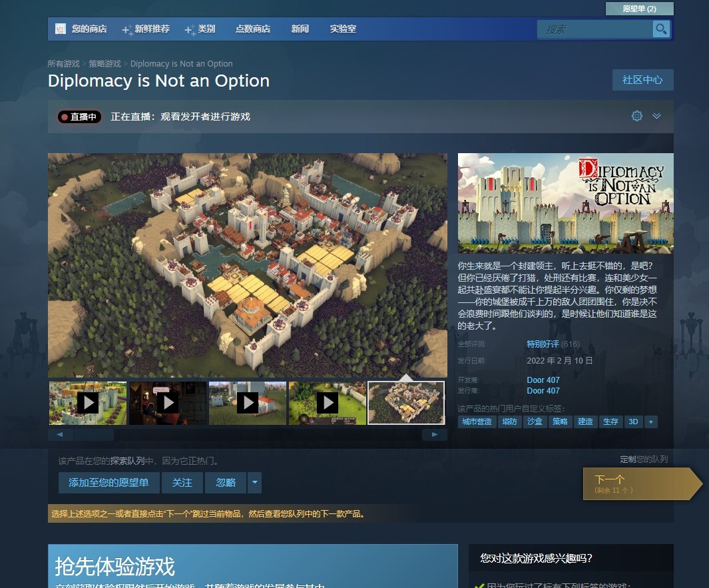Open publisher Door 407 link
The width and height of the screenshot is (709, 588).
pos(543,391)
